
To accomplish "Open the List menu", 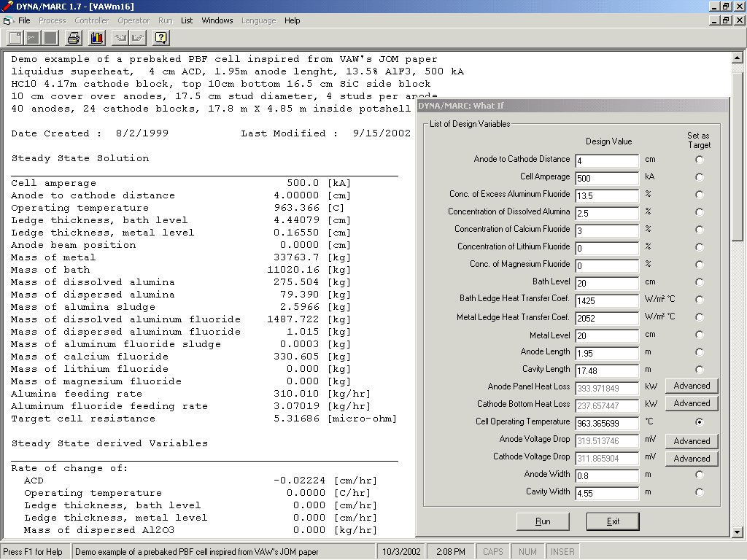I will point(187,20).
